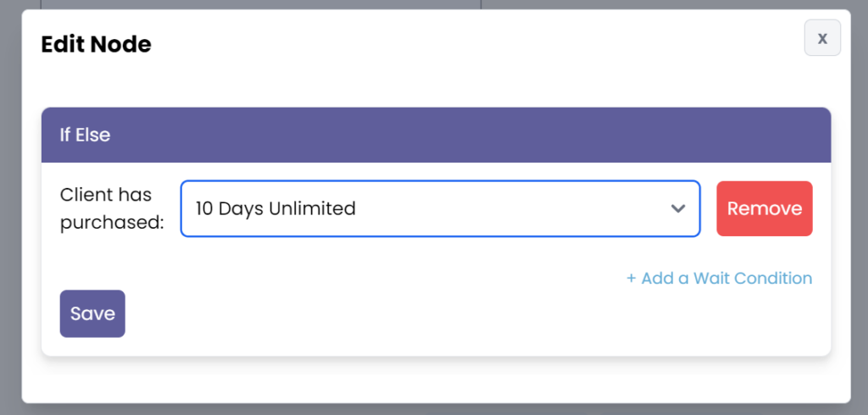Click the plus sign before Add a Wait Condition
This screenshot has width=868, height=415.
point(631,278)
